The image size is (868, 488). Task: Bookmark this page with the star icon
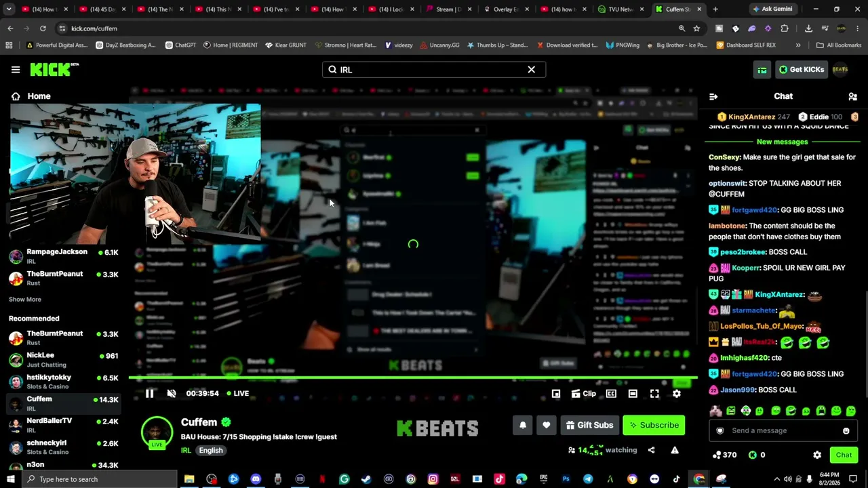tap(696, 28)
